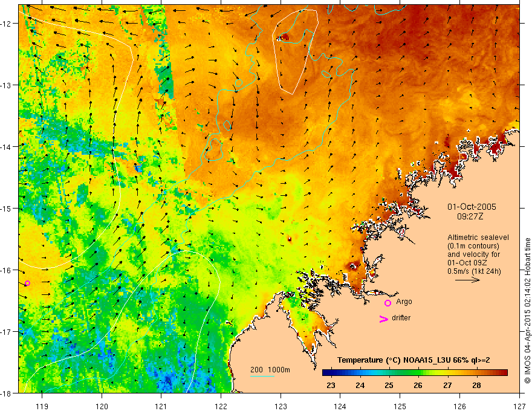Click the 'Altimetric sealevel' legend text
532x411 pixels.
(x=478, y=238)
